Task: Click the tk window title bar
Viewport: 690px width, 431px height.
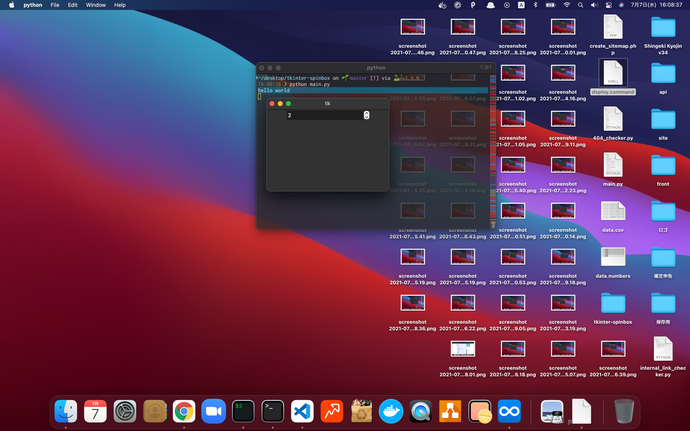Action: (x=327, y=103)
